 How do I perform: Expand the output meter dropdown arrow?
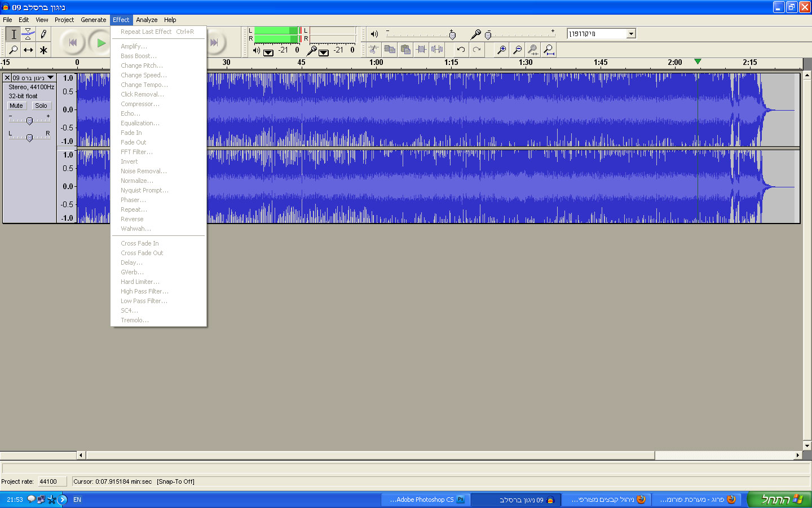[268, 52]
